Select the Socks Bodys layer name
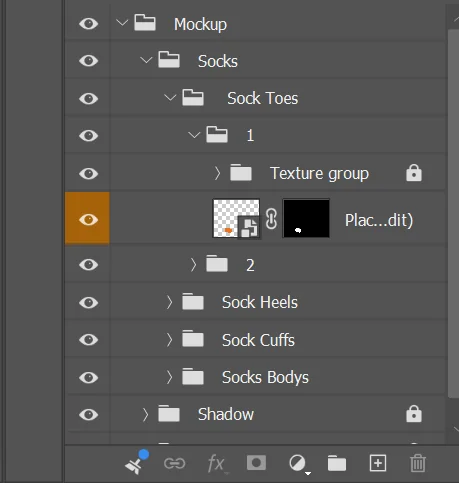The width and height of the screenshot is (459, 483). [x=265, y=378]
